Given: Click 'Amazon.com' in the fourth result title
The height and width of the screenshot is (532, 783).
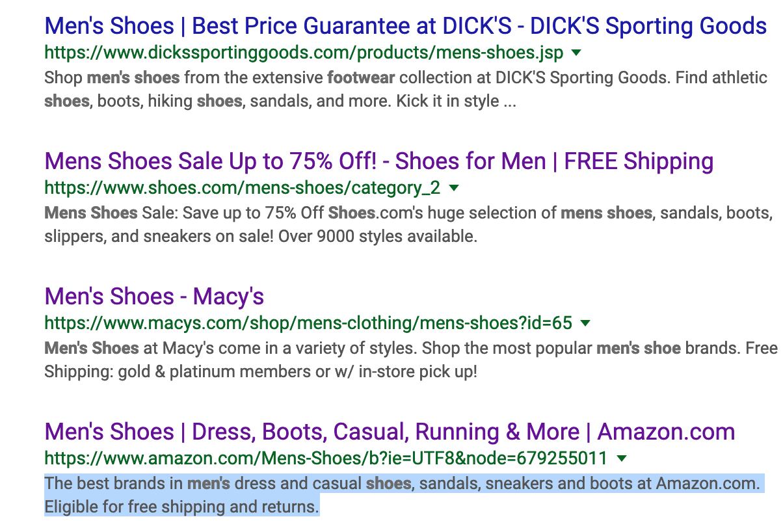Looking at the screenshot, I should point(665,431).
